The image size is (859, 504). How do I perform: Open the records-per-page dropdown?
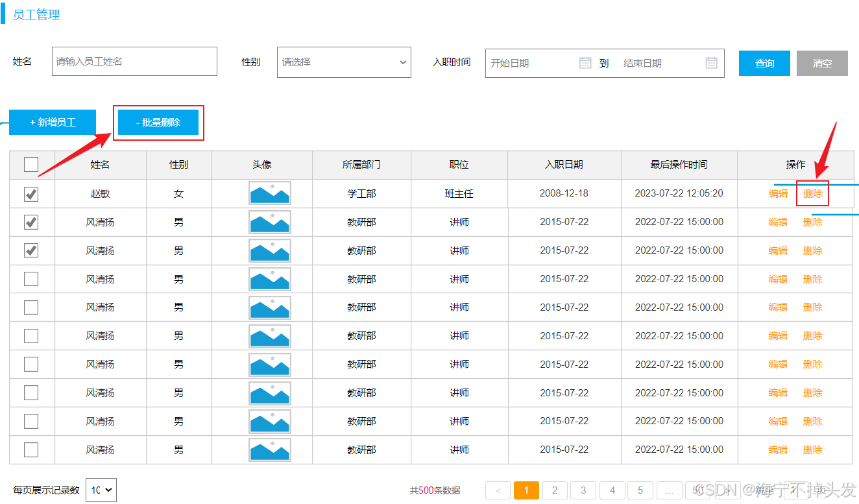[x=101, y=490]
